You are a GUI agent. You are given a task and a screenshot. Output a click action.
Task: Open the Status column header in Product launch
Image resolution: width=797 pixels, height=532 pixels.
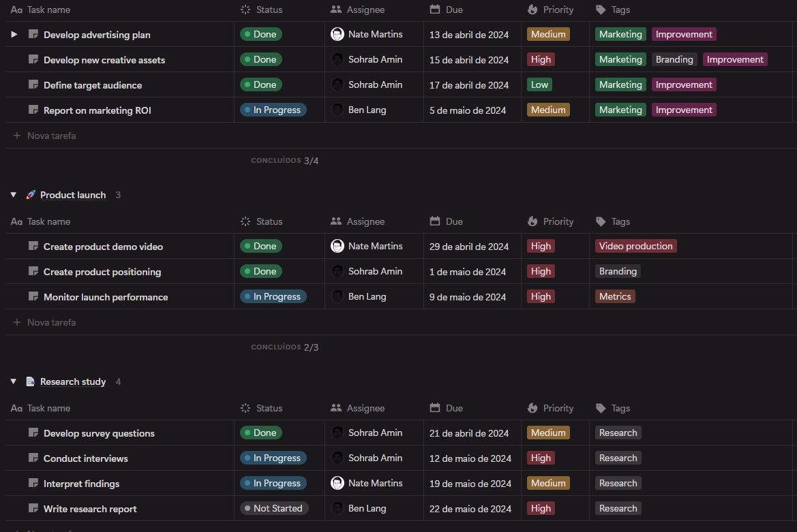[x=269, y=221]
